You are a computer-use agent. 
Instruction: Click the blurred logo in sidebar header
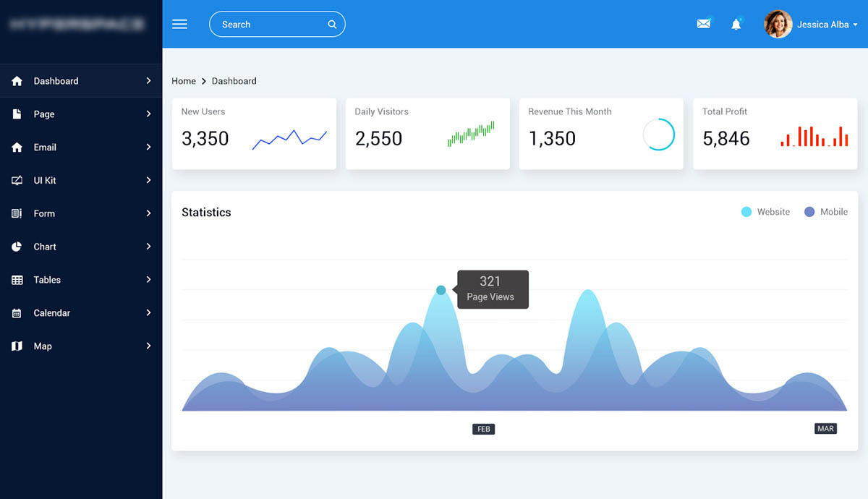tap(77, 24)
